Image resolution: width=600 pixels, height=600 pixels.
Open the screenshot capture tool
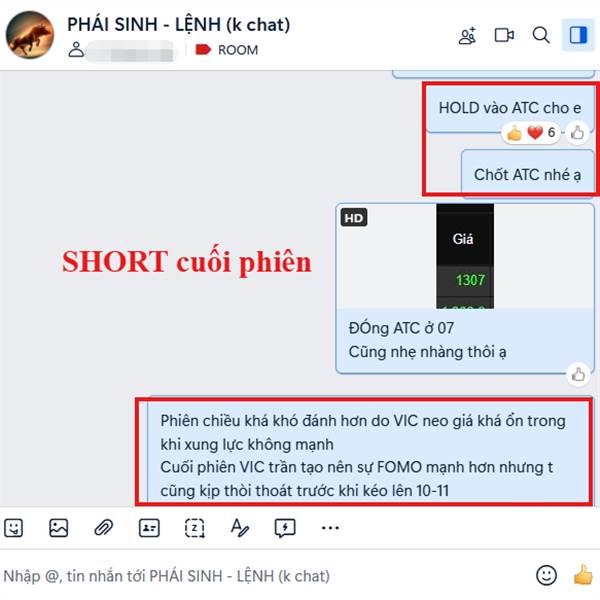[194, 528]
